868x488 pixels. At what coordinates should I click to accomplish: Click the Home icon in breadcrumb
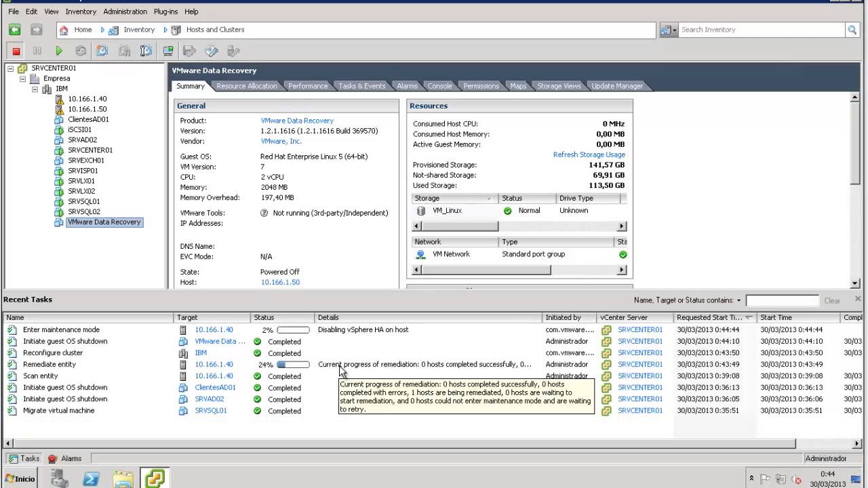[x=64, y=30]
